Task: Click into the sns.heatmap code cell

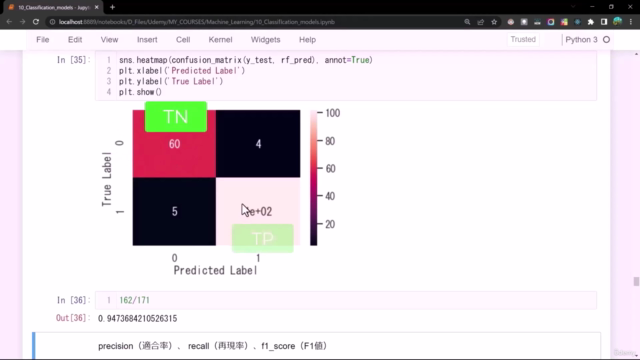Action: (346, 76)
